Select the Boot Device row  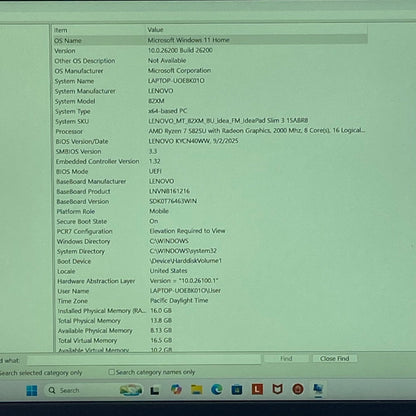(210, 261)
